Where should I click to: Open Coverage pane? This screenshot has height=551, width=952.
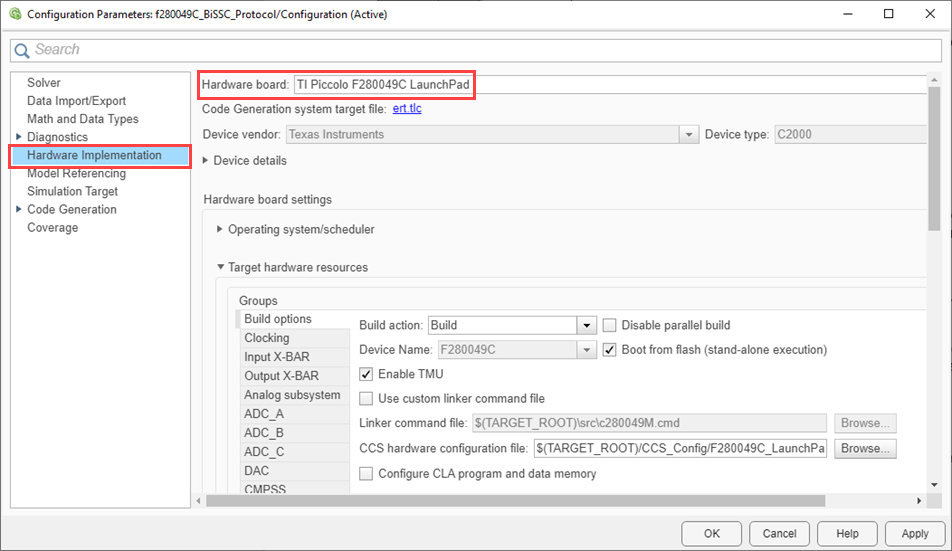tap(52, 228)
